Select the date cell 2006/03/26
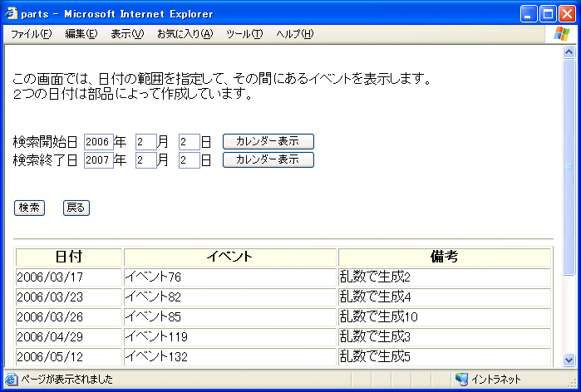 (x=69, y=317)
